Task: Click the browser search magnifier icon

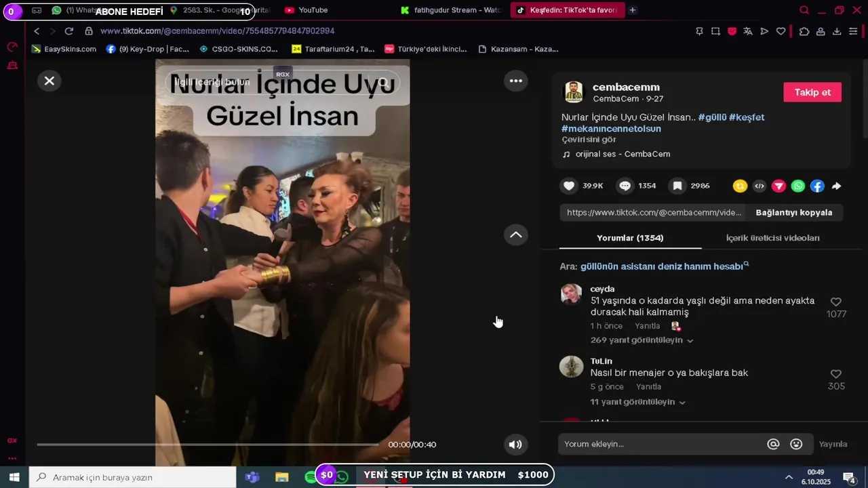Action: pyautogui.click(x=804, y=10)
